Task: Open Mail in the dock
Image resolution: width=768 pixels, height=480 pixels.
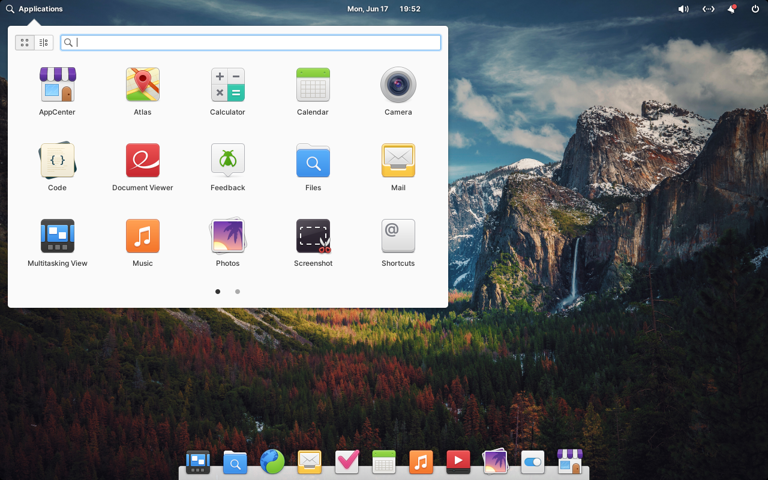Action: (x=310, y=462)
